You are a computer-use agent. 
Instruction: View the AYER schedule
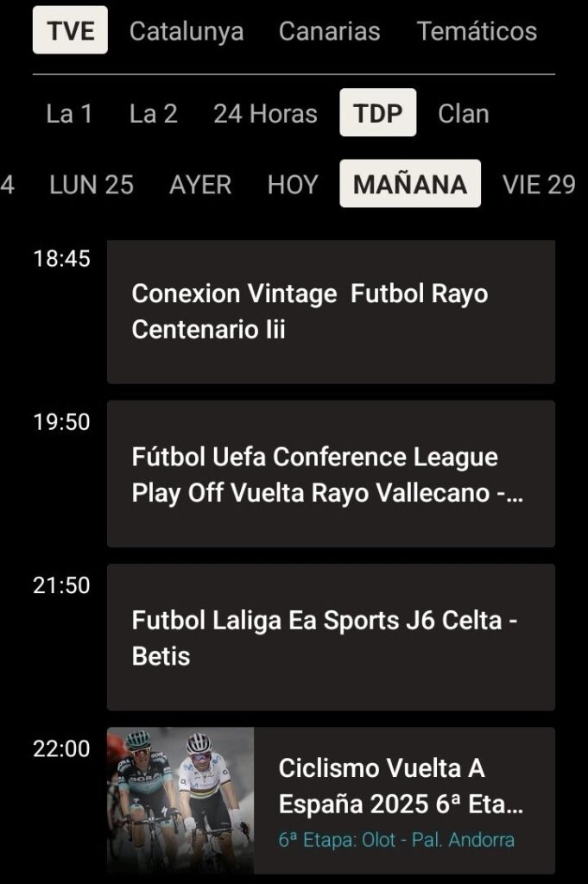click(200, 184)
